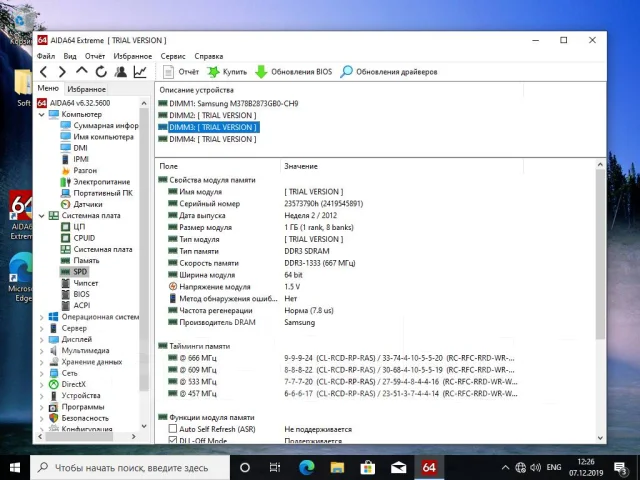
Task: Open the Избранное menu in the menu bar
Action: tap(133, 56)
